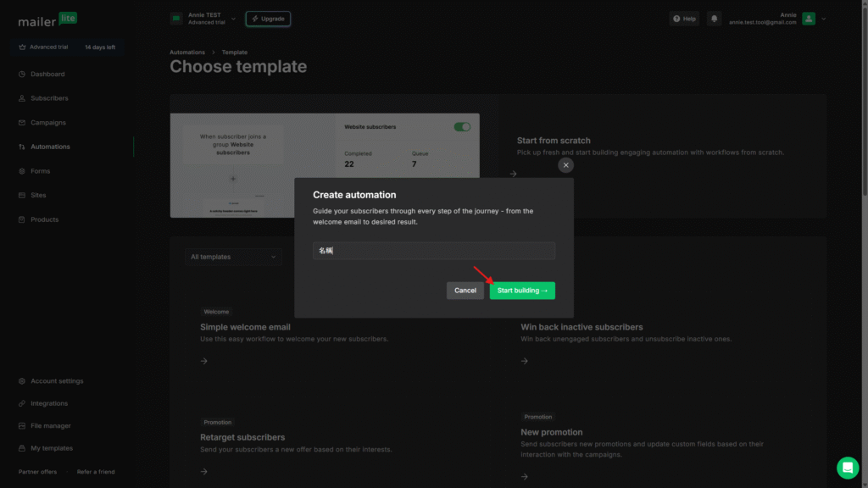Click the Upgrade button in header
This screenshot has width=868, height=488.
tap(268, 19)
